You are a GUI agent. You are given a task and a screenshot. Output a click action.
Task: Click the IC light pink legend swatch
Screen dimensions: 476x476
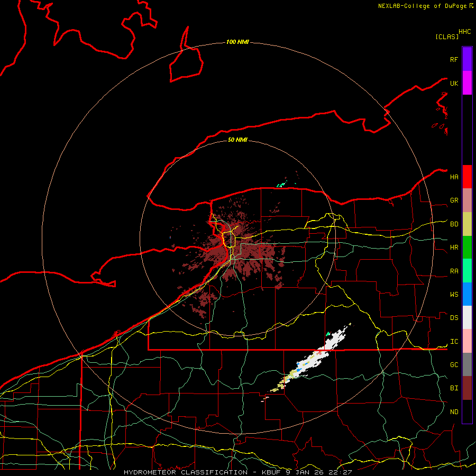pos(467,341)
